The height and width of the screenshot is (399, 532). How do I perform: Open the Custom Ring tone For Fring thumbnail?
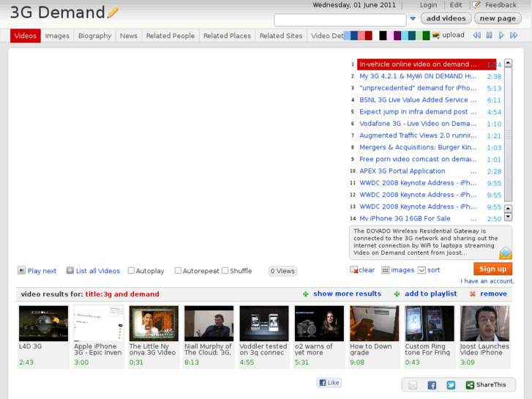click(430, 324)
